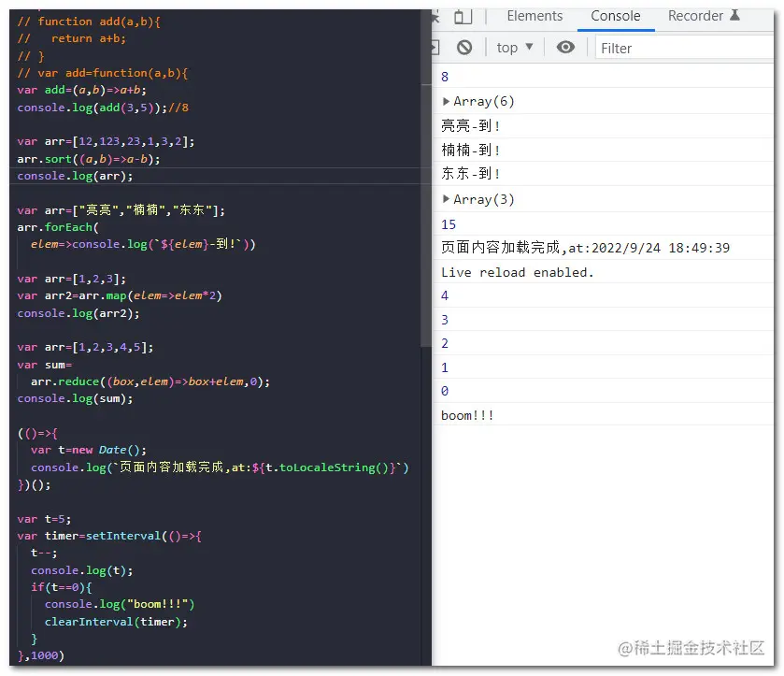Place cursor on 'arr.sort((a,b)=>a-b);' line

(x=89, y=159)
